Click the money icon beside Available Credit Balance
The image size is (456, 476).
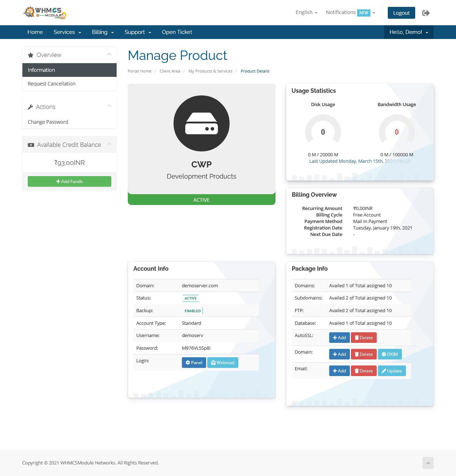(31, 145)
